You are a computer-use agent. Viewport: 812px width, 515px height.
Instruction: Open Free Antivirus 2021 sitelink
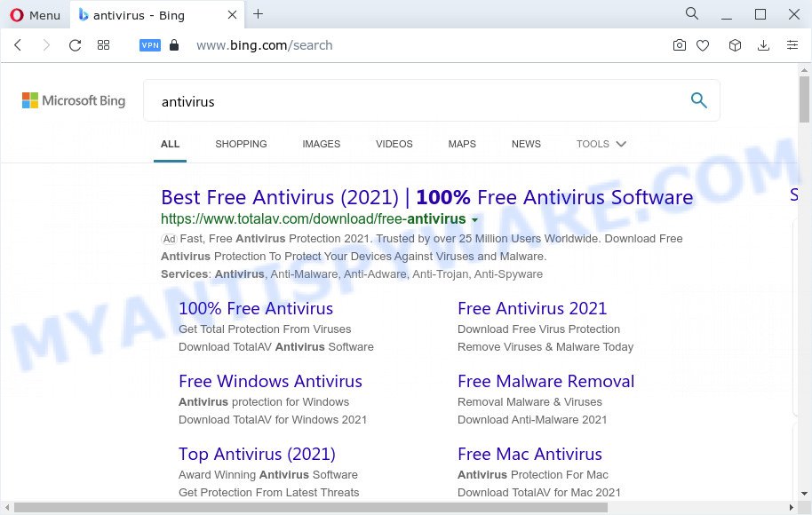532,308
